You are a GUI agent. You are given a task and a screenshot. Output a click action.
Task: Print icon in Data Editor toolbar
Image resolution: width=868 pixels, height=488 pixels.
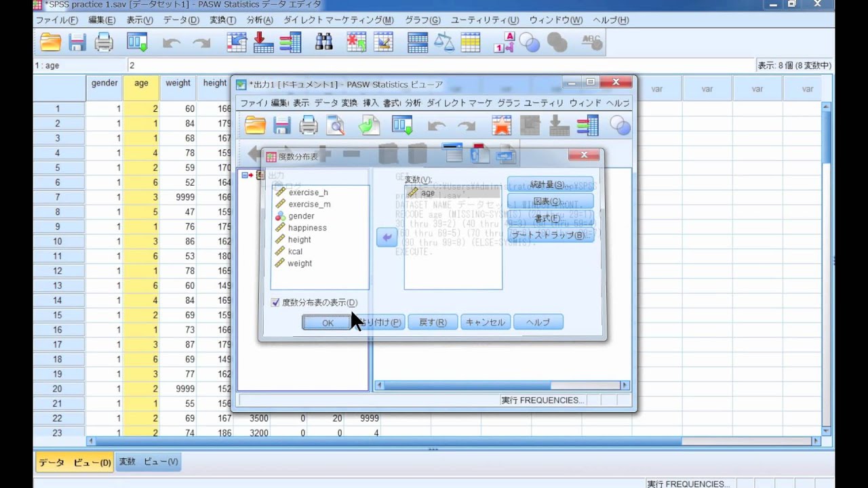pos(104,43)
